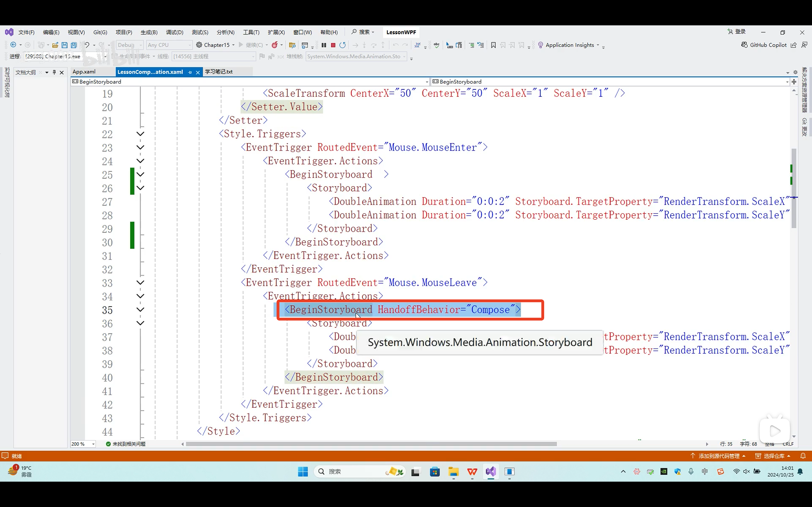The image size is (812, 507).
Task: Click the horizontal scrollbar thumb of editor
Action: point(371,444)
